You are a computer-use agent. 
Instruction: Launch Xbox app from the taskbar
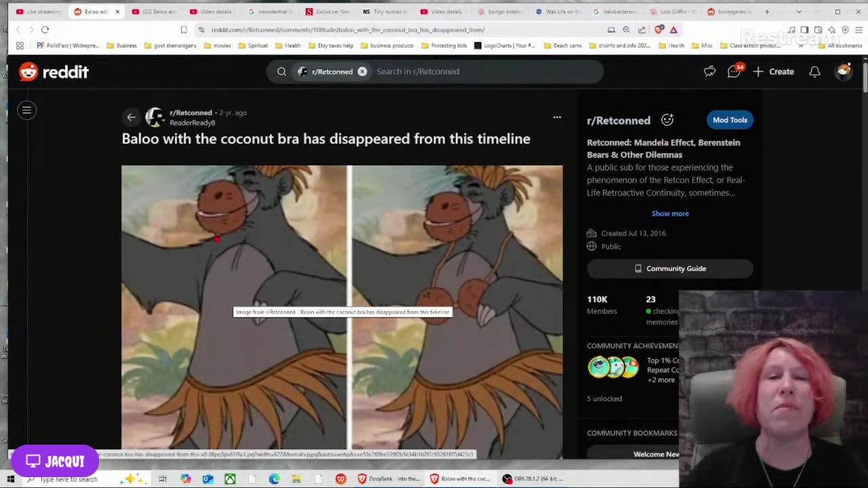click(x=230, y=479)
